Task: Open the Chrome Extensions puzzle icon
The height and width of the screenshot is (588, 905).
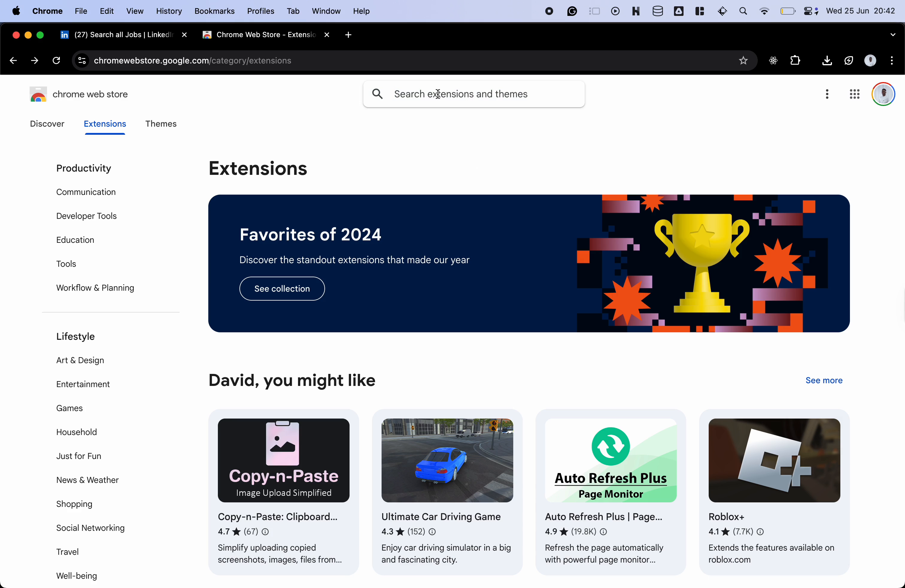Action: point(795,60)
